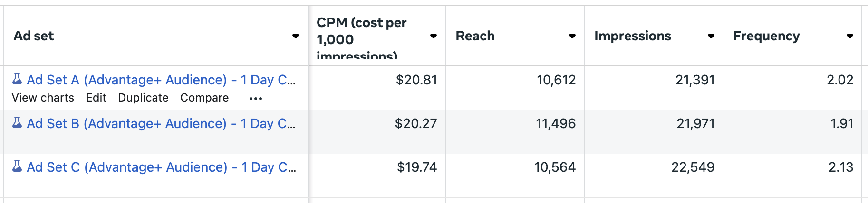Open the Reach column dropdown arrow
This screenshot has height=203, width=868.
pyautogui.click(x=572, y=36)
